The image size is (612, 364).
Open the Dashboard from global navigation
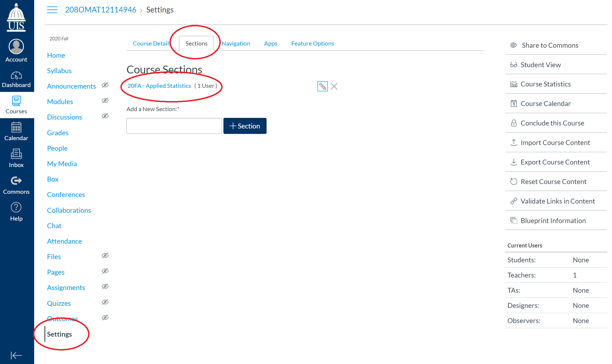16,79
